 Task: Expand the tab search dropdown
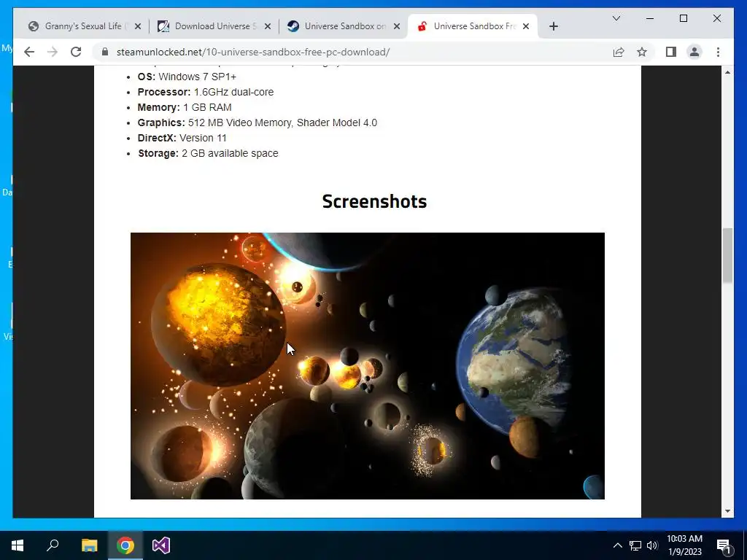coord(616,18)
